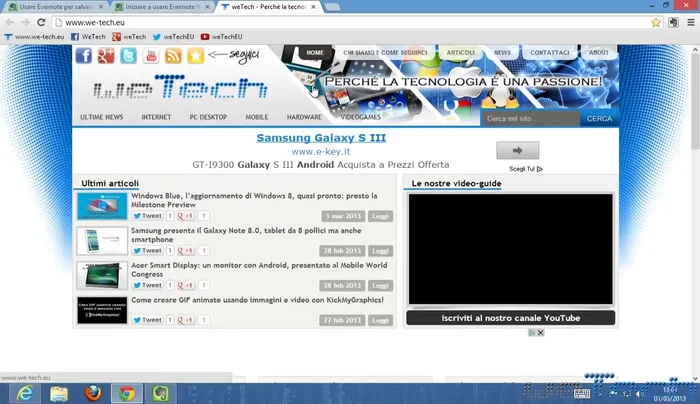Viewport: 700px width, 404px height.
Task: Click 'Iscriviti al nostro canale YouTube' banner
Action: tap(510, 318)
